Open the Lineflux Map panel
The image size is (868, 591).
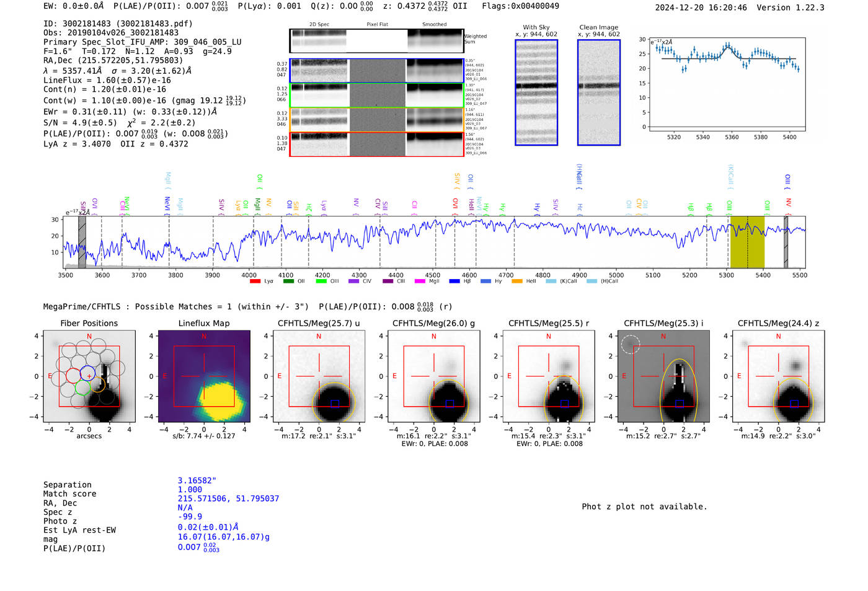tap(204, 376)
